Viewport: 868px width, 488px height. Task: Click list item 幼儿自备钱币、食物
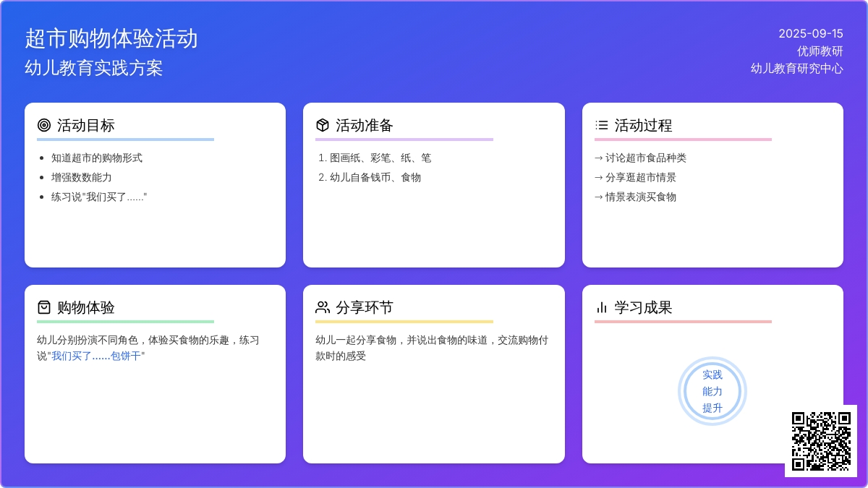[375, 177]
